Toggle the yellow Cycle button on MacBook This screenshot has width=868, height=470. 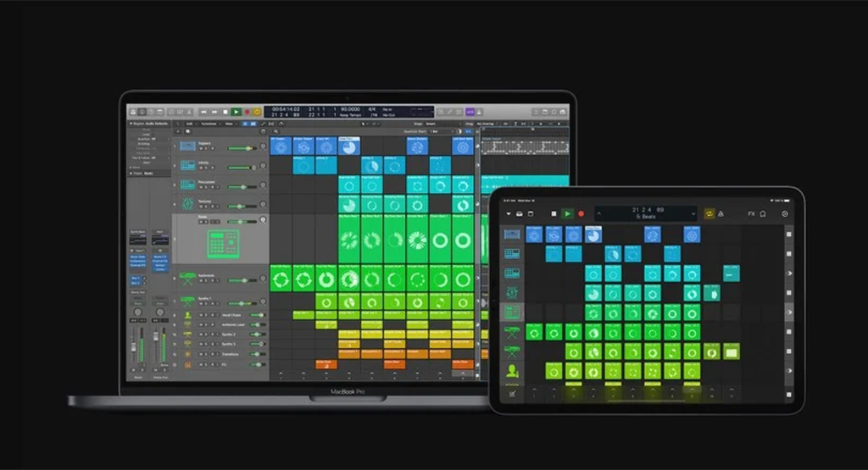[257, 112]
